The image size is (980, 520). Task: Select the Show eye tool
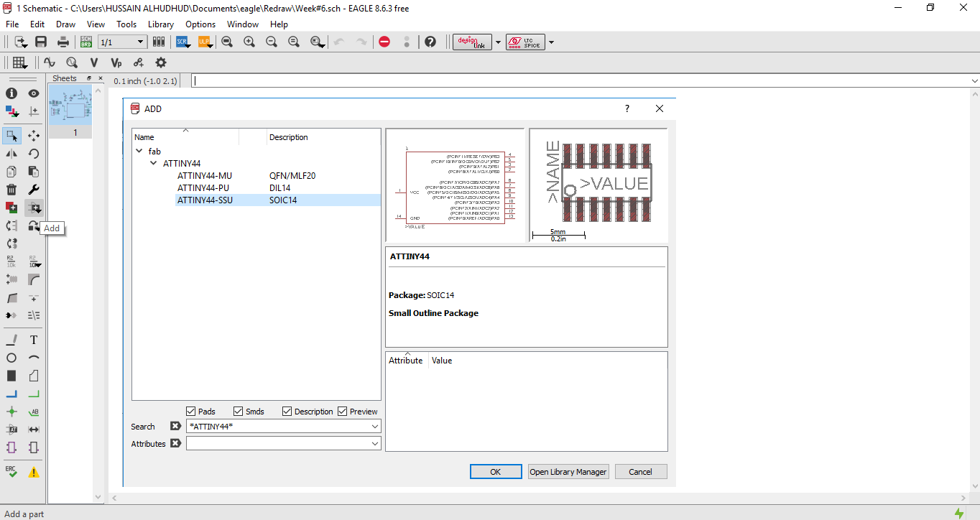34,93
